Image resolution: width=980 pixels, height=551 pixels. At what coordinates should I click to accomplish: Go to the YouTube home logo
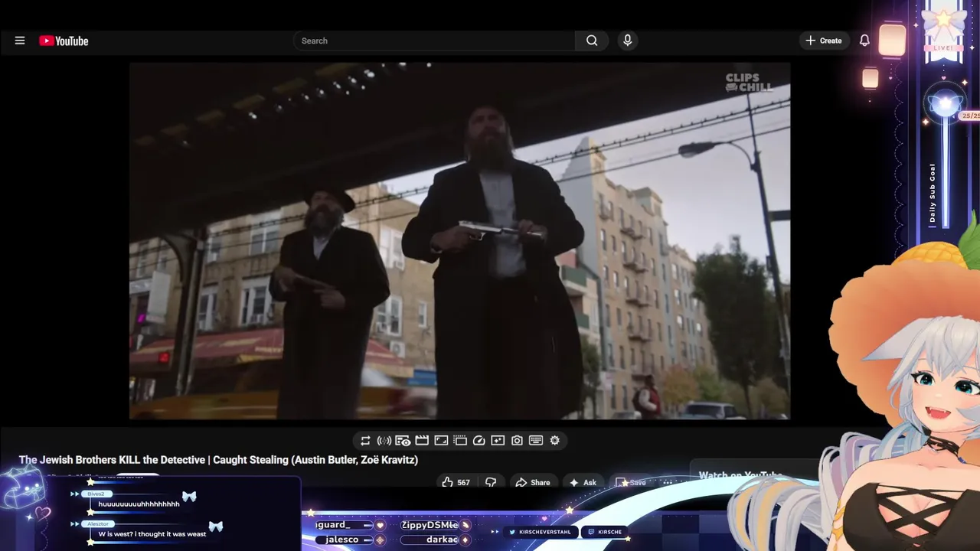(64, 41)
